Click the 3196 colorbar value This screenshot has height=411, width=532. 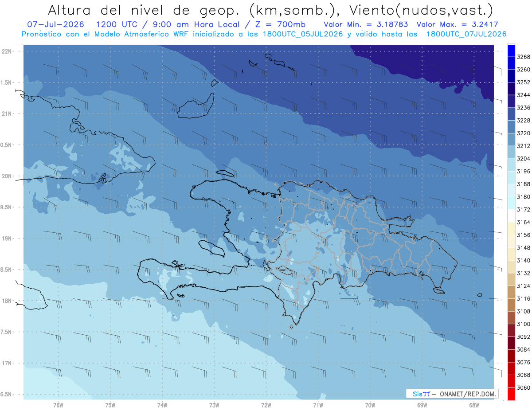(523, 172)
